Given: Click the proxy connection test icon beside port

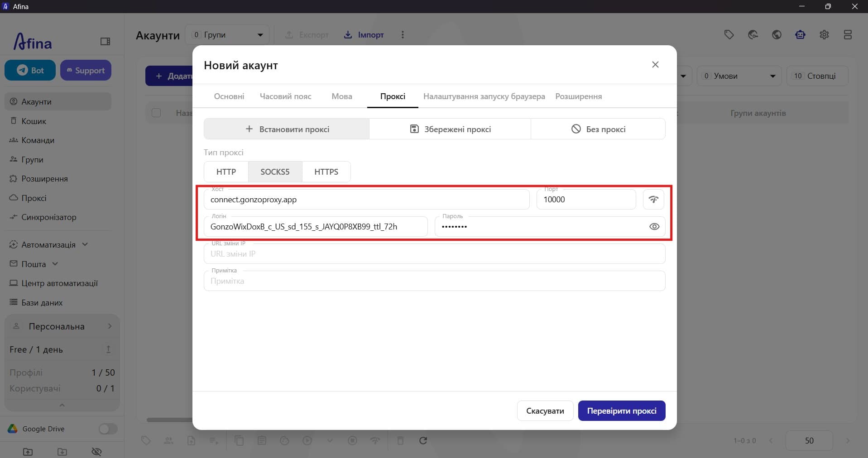Looking at the screenshot, I should click(653, 199).
